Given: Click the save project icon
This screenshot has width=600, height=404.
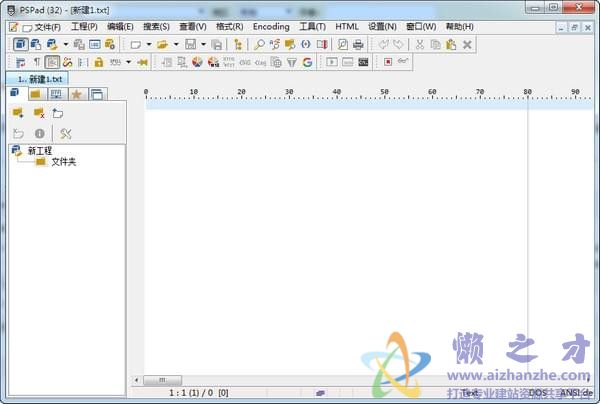Looking at the screenshot, I should pos(79,44).
